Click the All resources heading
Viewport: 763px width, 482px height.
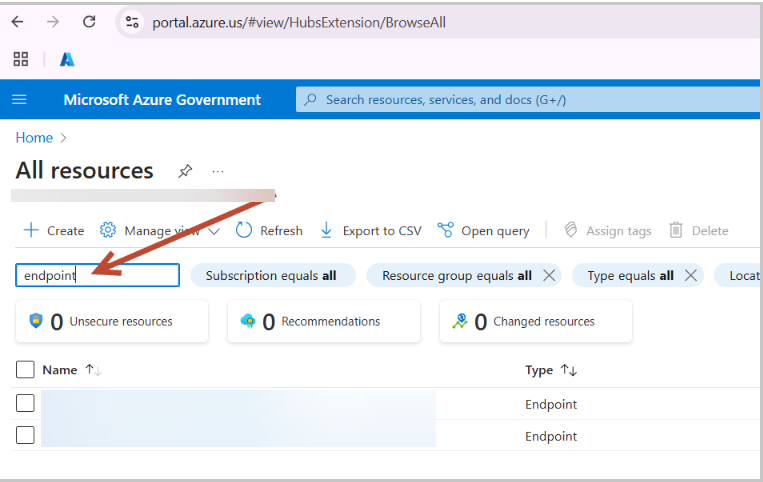click(84, 171)
